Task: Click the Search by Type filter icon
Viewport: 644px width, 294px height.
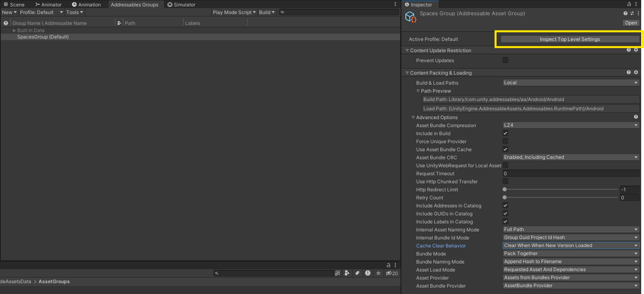Action: click(347, 273)
